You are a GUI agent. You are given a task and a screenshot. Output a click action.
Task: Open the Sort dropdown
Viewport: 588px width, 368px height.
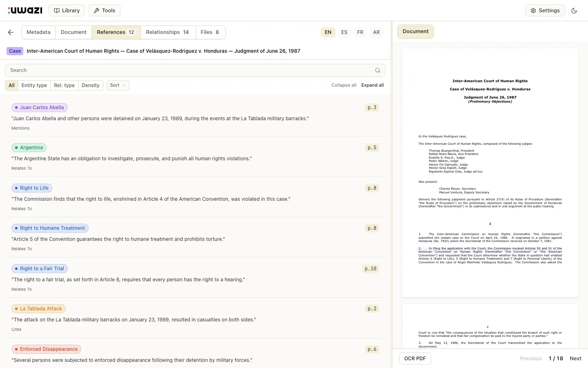(x=118, y=85)
